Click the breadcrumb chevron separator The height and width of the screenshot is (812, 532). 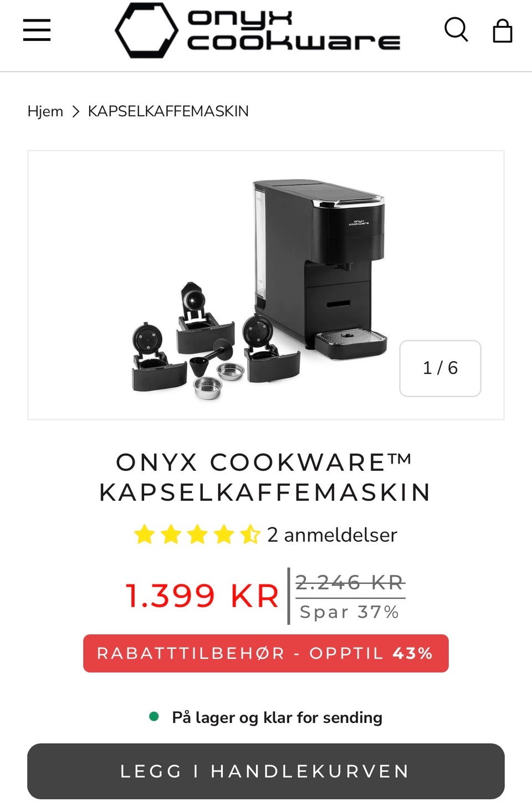76,111
